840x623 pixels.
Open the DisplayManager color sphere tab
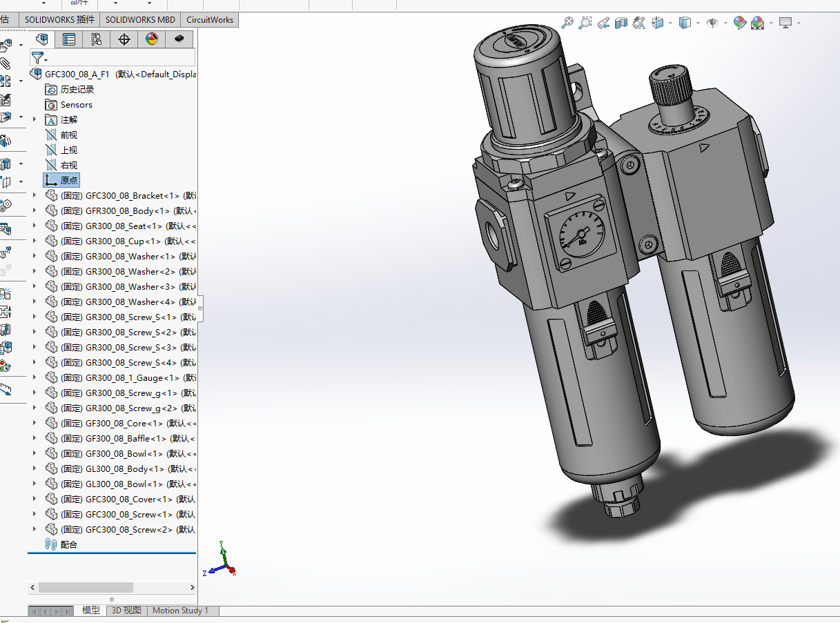click(x=152, y=39)
